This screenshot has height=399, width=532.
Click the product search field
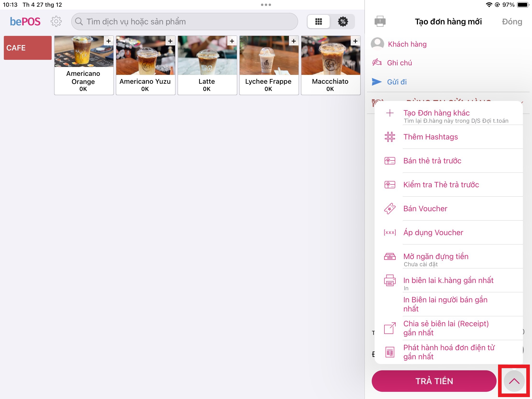coord(184,22)
